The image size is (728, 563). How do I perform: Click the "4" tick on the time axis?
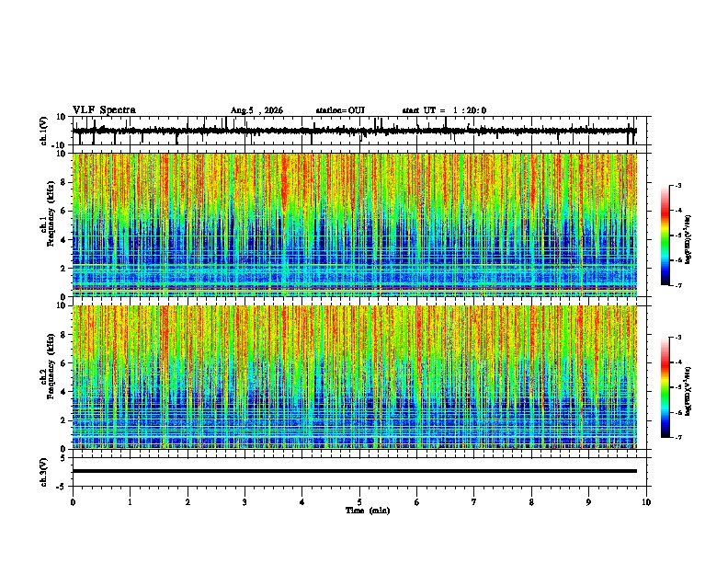[x=302, y=502]
